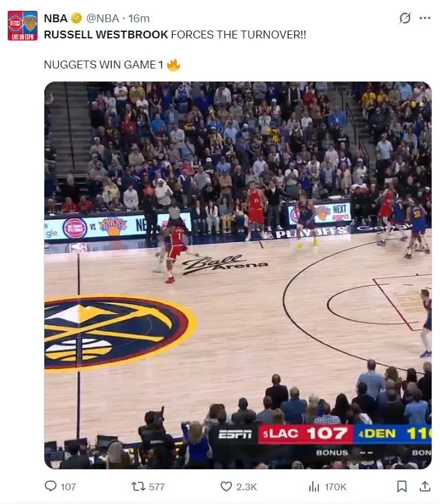Click the 170K views count
Viewport: 440px width, 504px height.
pos(336,487)
